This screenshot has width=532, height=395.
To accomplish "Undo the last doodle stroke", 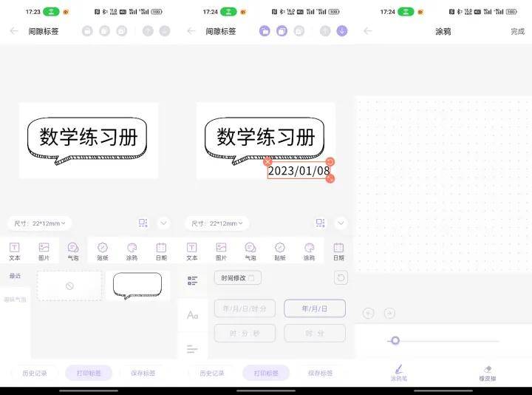I will 369,313.
